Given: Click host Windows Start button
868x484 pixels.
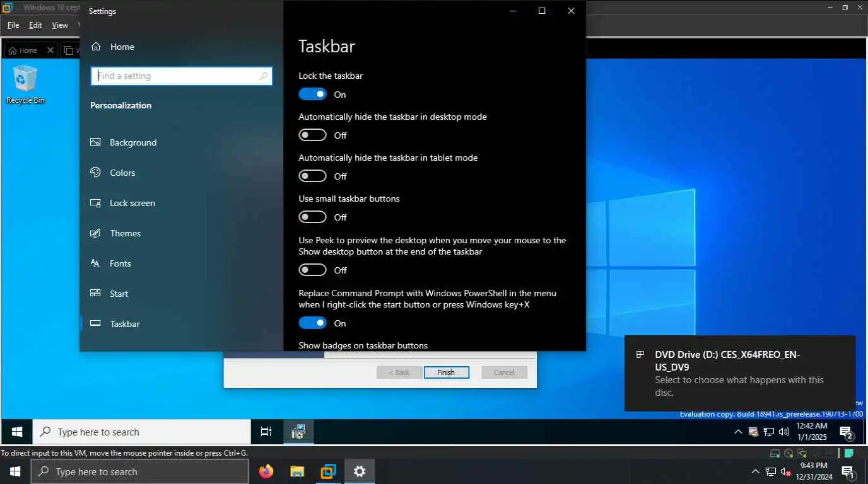Looking at the screenshot, I should click(x=15, y=471).
